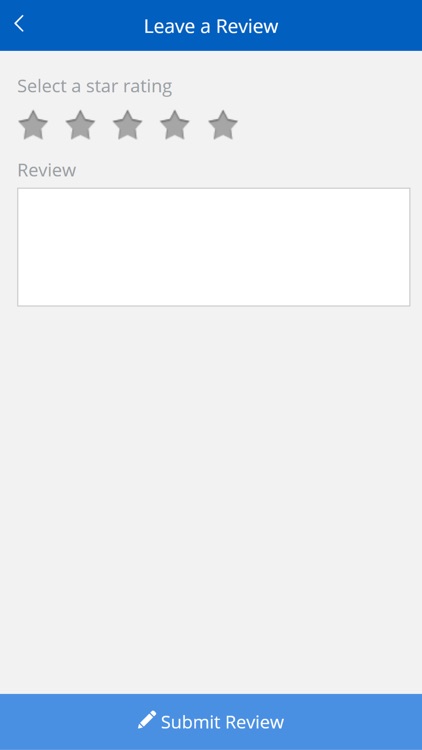Viewport: 422px width, 750px height.
Task: Go back using the header arrow
Action: tap(19, 23)
